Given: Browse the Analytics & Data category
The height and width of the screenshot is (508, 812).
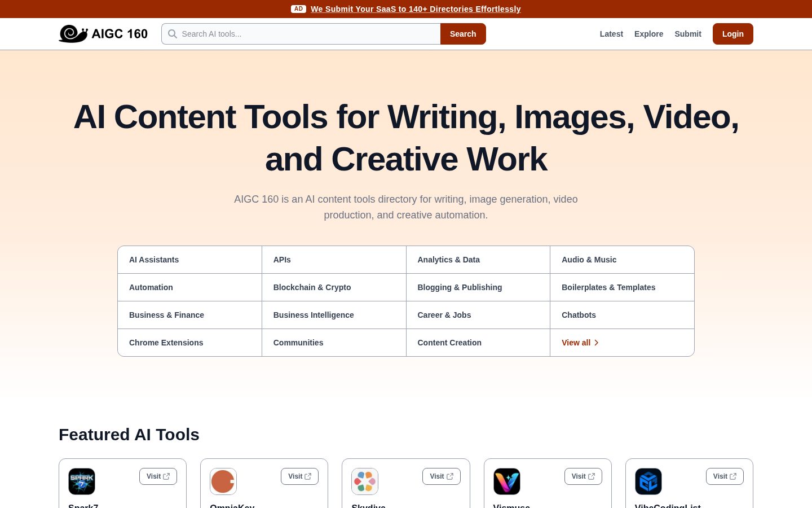Looking at the screenshot, I should (x=478, y=260).
